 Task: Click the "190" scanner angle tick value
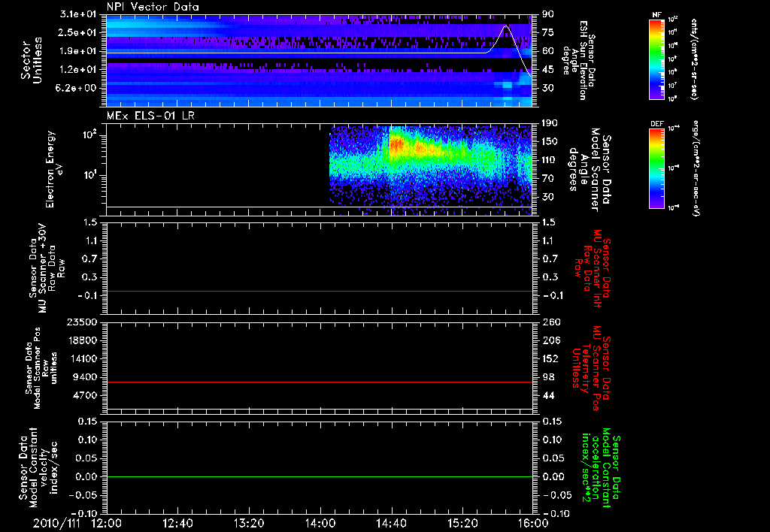tap(550, 123)
